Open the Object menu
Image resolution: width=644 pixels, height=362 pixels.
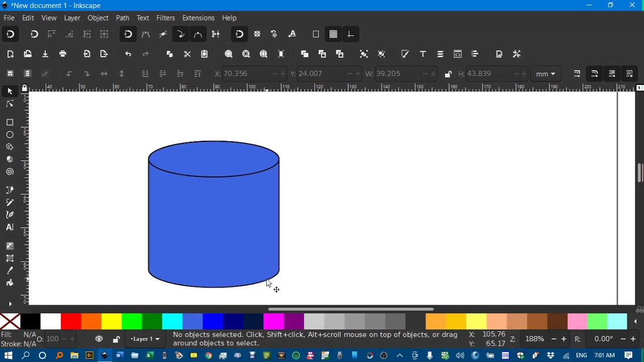pos(98,18)
